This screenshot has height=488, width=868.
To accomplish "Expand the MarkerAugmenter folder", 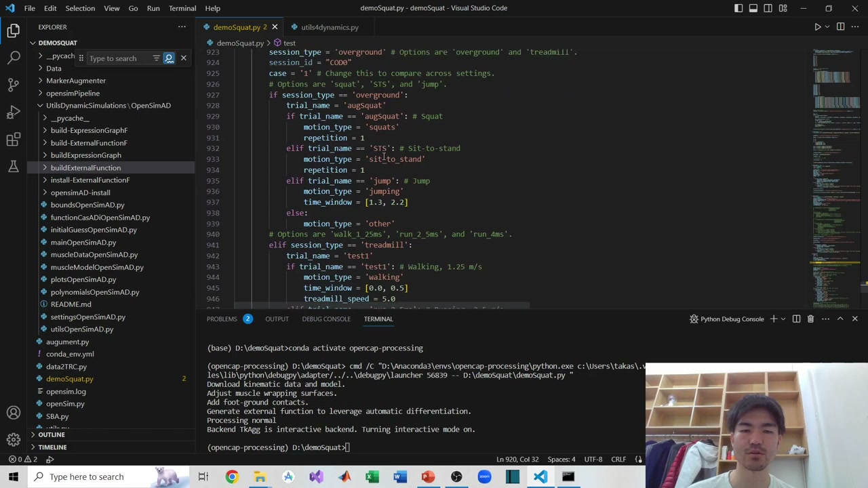I will [x=76, y=81].
